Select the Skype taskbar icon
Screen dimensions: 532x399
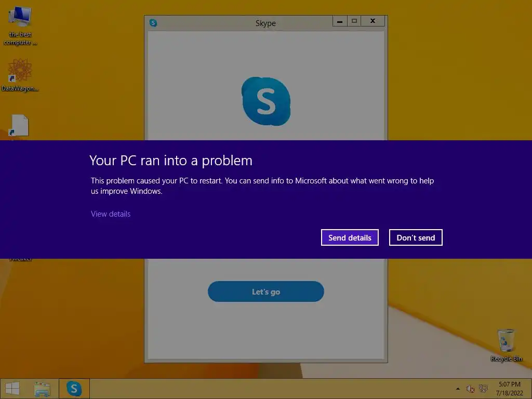[x=74, y=389]
